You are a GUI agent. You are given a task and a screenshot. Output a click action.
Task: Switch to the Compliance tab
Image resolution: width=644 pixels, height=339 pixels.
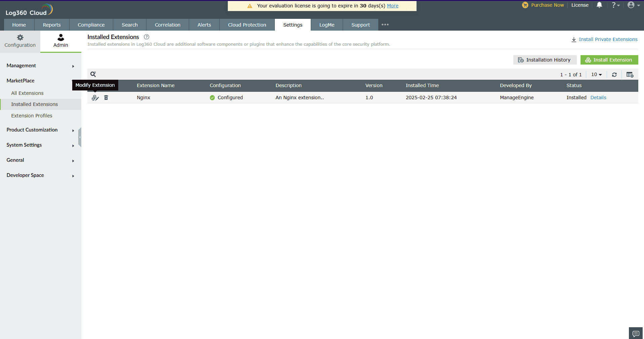91,25
